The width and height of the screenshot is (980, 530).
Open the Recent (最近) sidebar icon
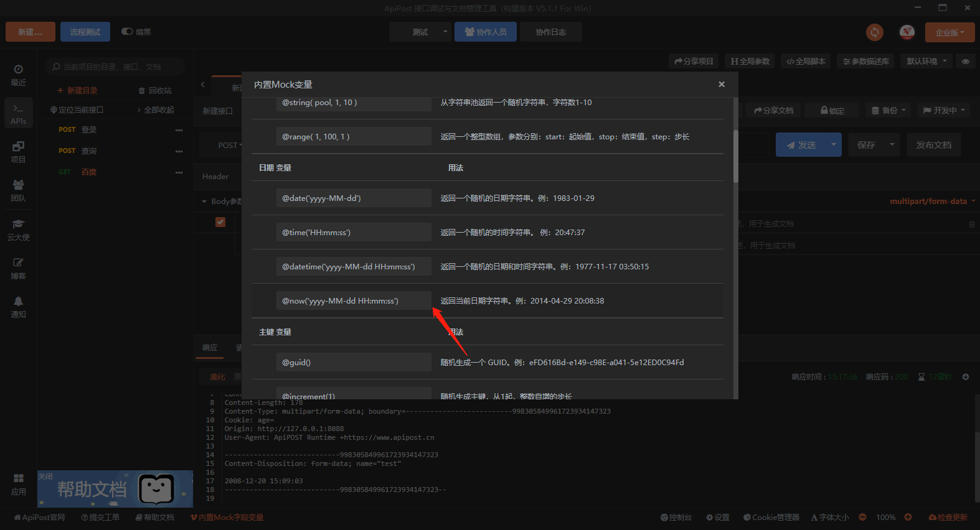[18, 75]
